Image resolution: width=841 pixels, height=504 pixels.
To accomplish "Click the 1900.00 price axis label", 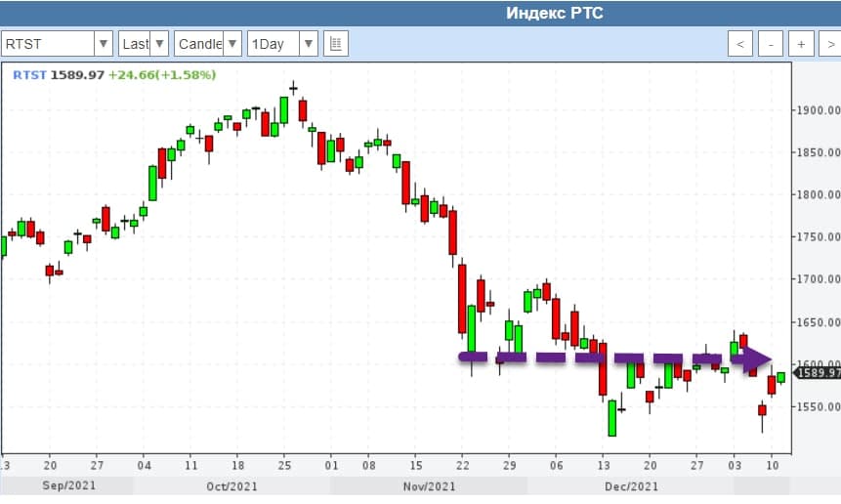I will (x=819, y=110).
